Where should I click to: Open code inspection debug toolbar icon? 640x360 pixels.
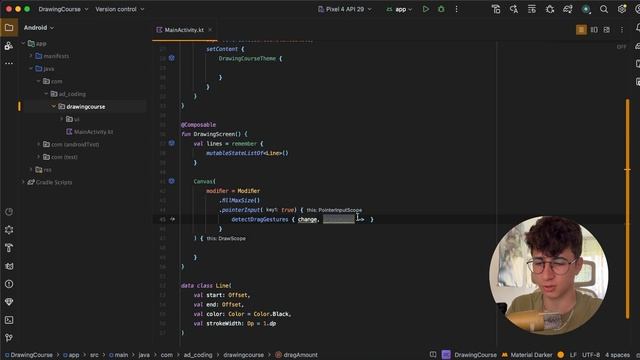[x=550, y=9]
